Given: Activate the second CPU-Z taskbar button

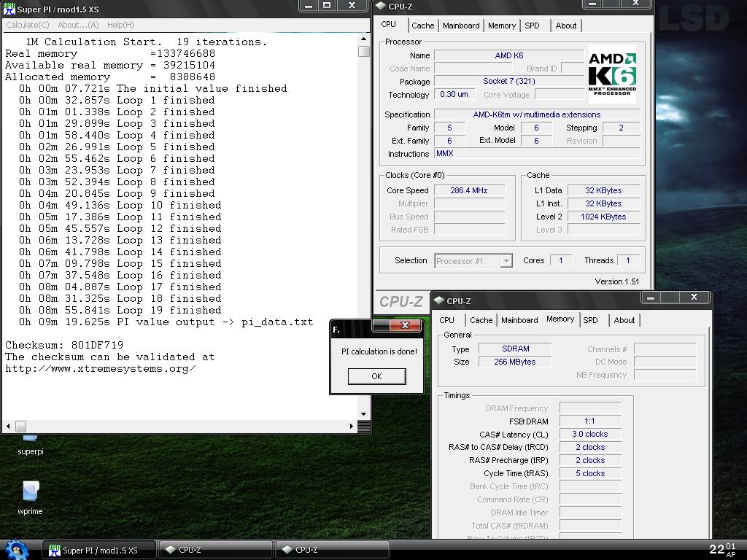Looking at the screenshot, I should click(x=333, y=550).
